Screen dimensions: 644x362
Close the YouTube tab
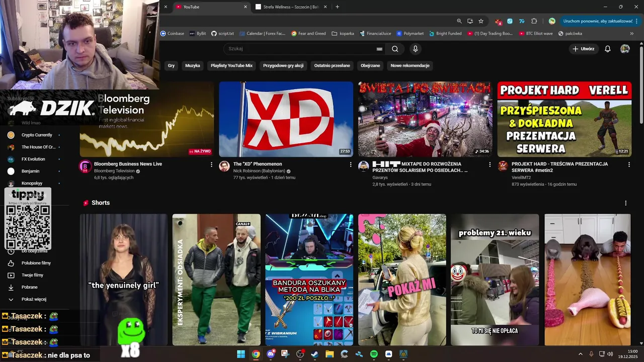pyautogui.click(x=246, y=7)
